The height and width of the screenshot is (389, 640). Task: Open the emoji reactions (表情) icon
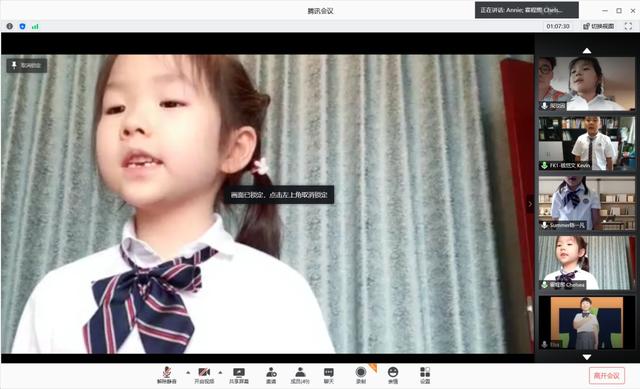click(393, 375)
